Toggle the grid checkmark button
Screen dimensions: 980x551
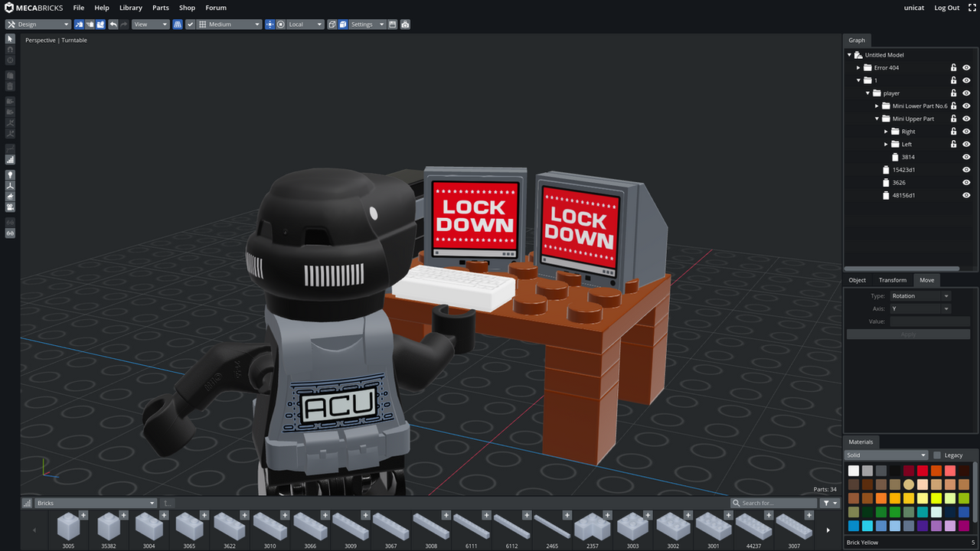click(x=191, y=24)
